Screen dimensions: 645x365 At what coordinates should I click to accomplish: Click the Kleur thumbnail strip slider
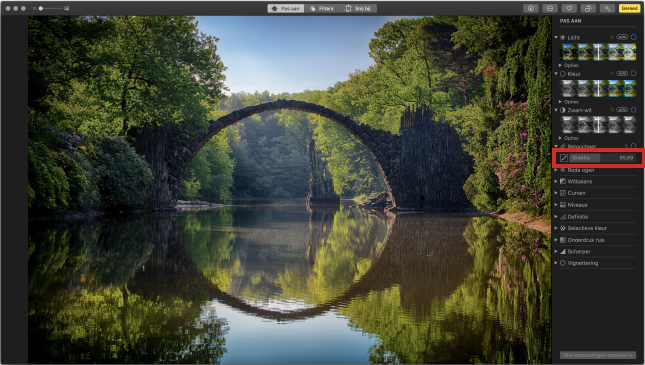tap(598, 88)
